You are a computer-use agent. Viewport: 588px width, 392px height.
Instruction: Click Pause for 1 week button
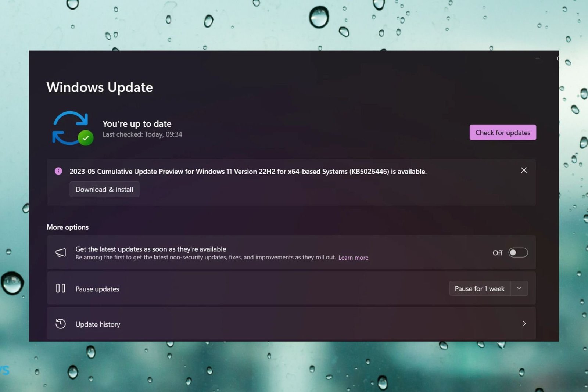pos(479,289)
